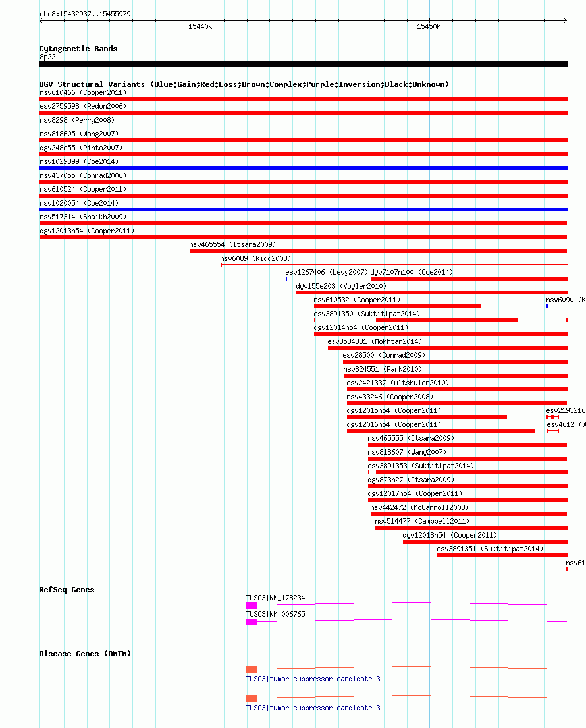The image size is (586, 728).
Task: Click dgv12015n54 (Cooper2011) label
Action: point(394,411)
